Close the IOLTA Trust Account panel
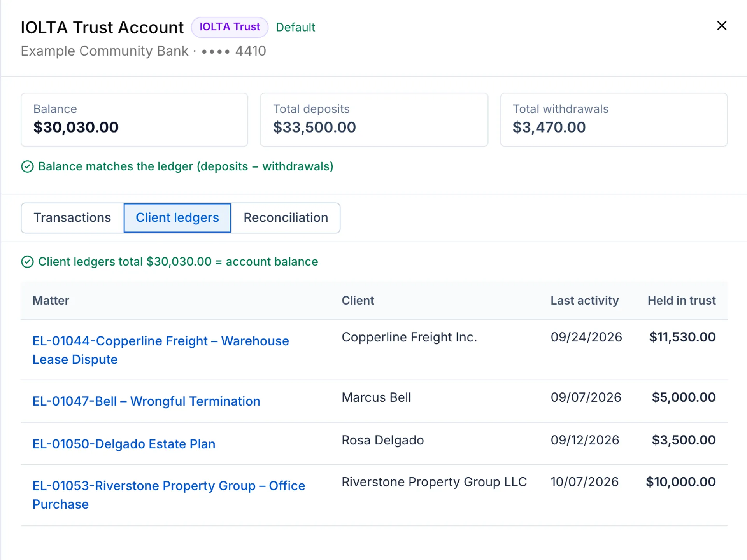The width and height of the screenshot is (747, 560). coord(722,26)
